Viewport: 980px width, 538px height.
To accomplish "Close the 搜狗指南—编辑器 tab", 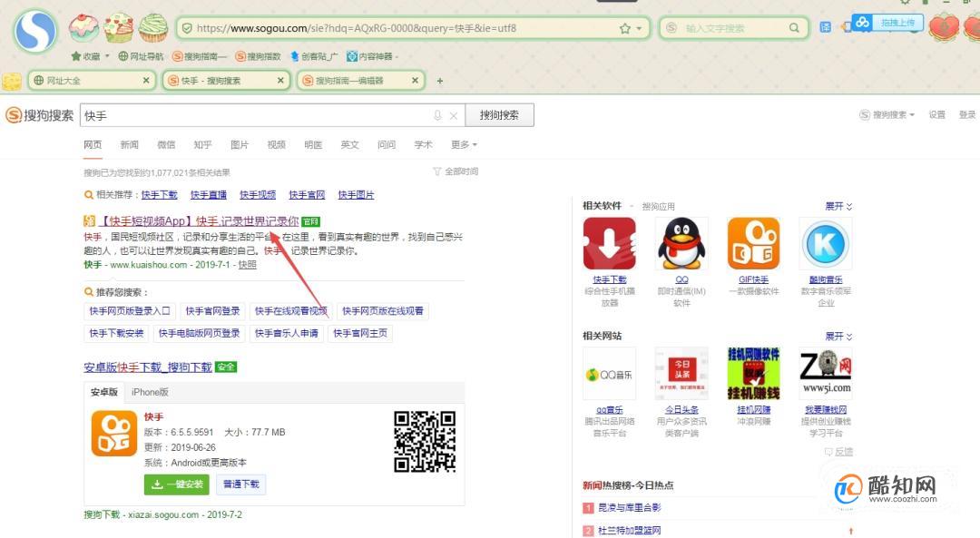I will 415,80.
